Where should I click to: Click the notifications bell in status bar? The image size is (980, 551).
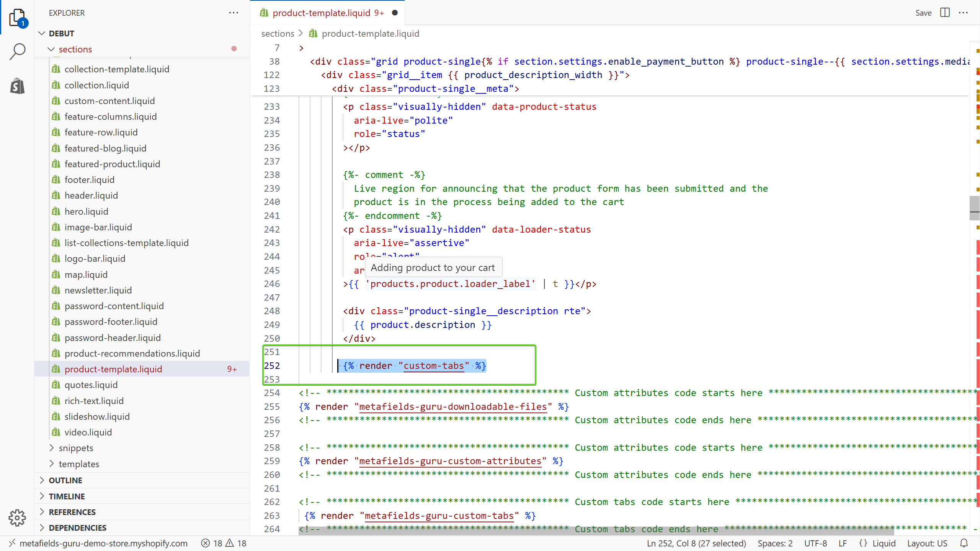tap(964, 543)
